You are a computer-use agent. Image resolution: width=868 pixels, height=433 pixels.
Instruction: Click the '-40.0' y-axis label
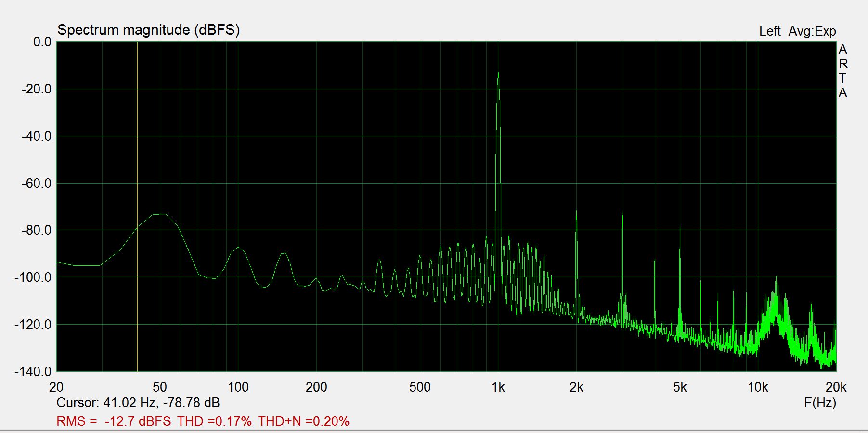pos(37,136)
